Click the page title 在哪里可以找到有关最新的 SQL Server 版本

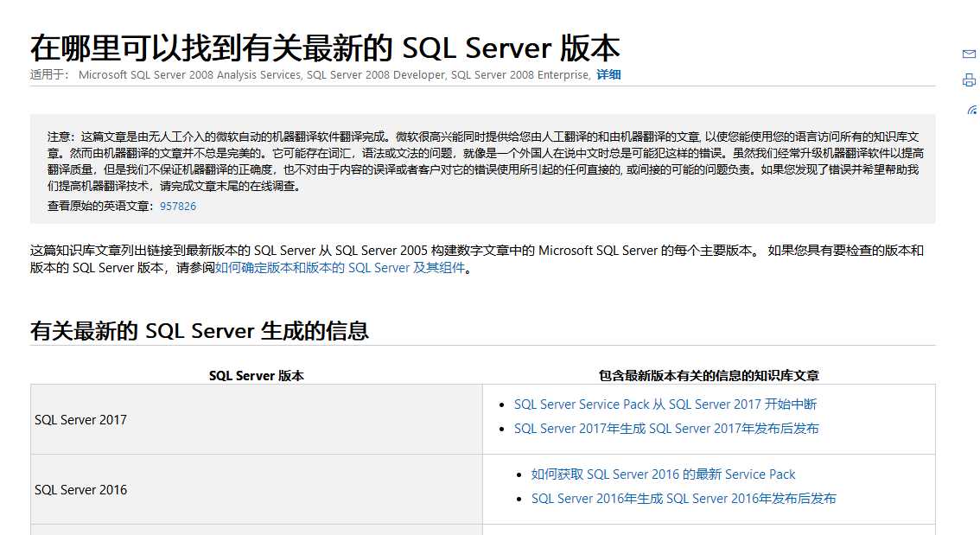325,48
